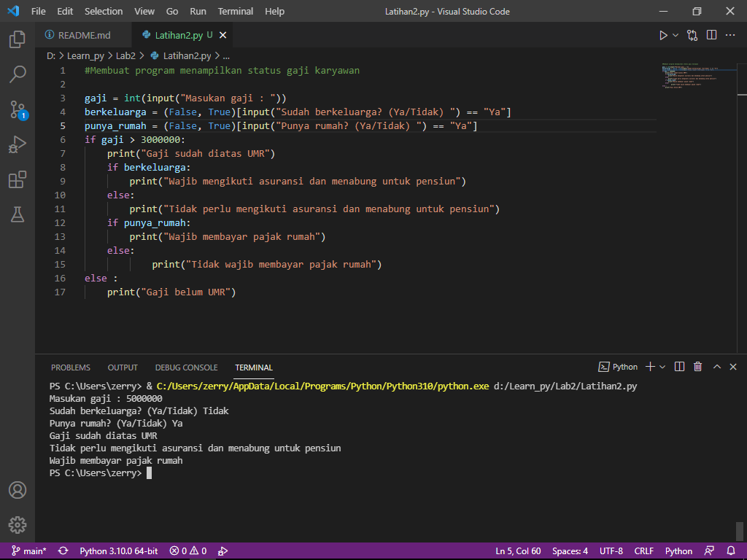The image size is (747, 560).
Task: Open the Manage gear menu
Action: pos(17,524)
